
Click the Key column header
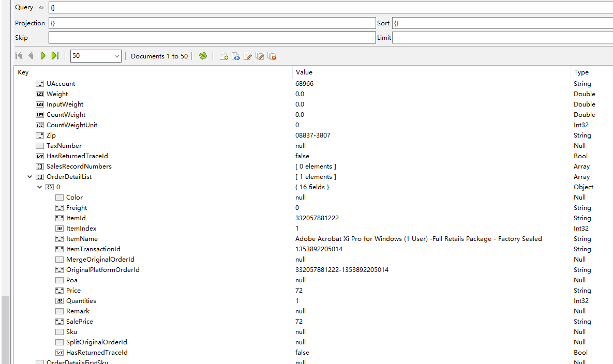(x=23, y=72)
